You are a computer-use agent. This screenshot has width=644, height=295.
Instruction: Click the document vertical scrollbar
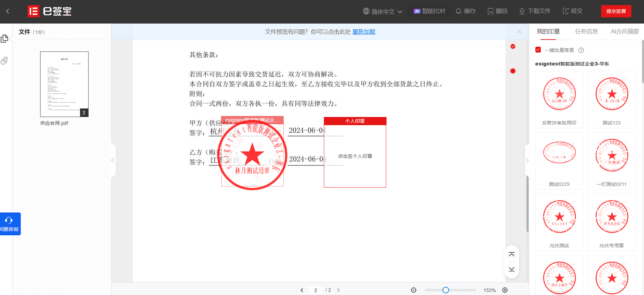pyautogui.click(x=528, y=204)
